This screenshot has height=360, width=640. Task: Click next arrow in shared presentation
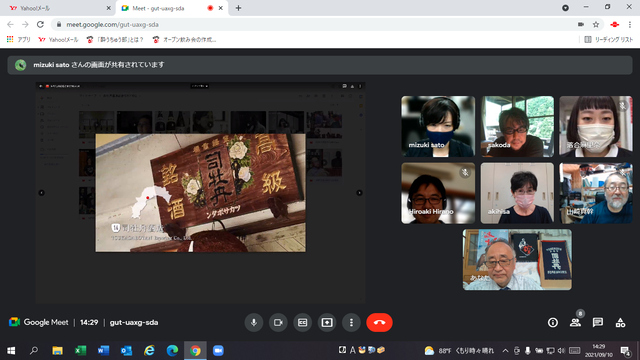[x=359, y=193]
